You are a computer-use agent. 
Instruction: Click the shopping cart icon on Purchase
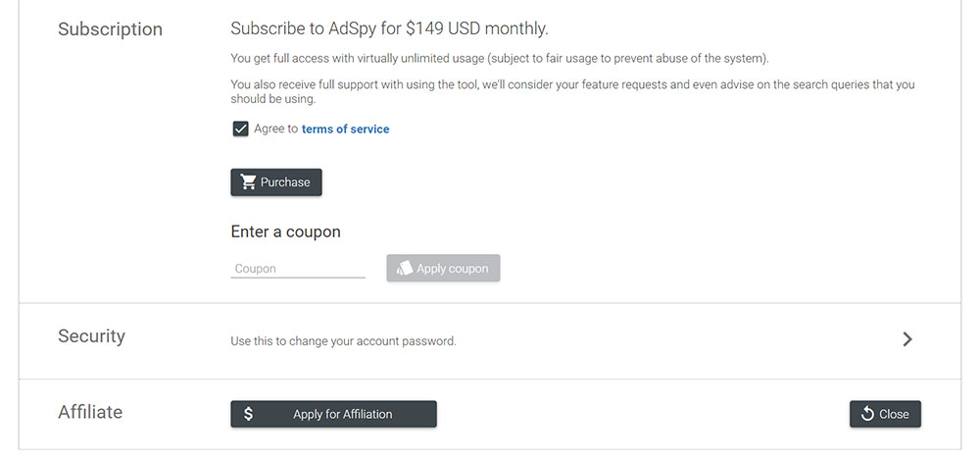248,182
